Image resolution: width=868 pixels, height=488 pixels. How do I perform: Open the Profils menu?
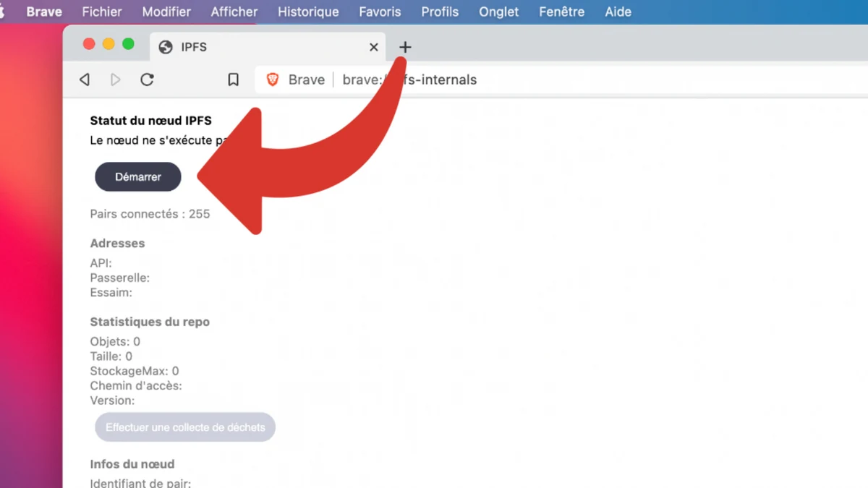(441, 12)
